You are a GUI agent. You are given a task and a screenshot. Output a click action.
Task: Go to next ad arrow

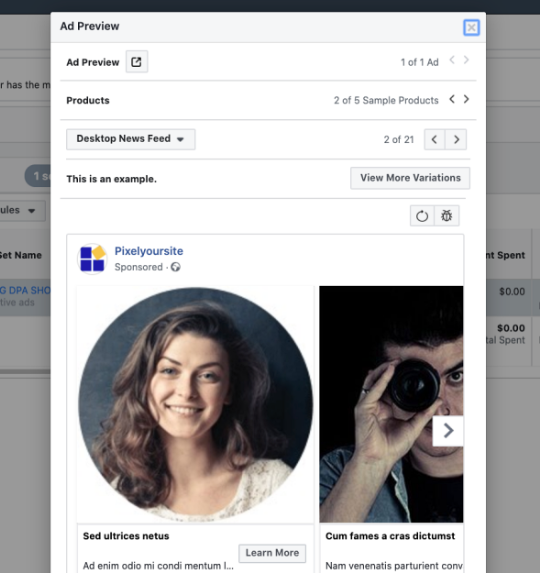pos(466,60)
